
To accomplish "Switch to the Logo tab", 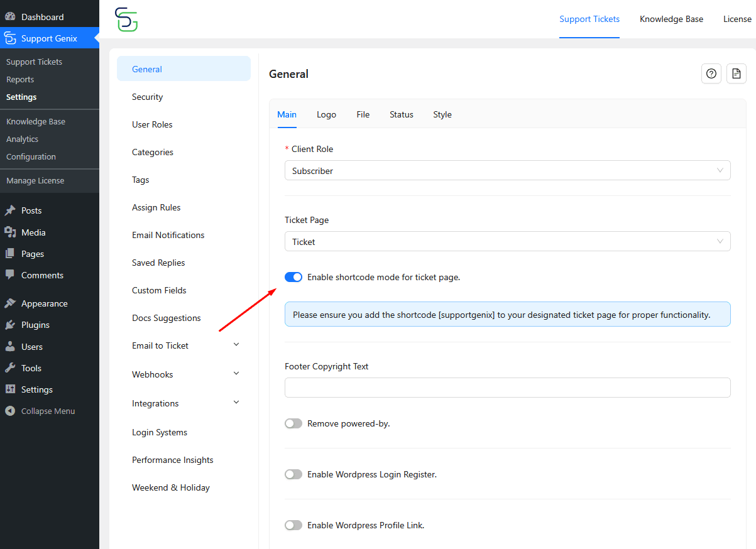I will pyautogui.click(x=327, y=114).
